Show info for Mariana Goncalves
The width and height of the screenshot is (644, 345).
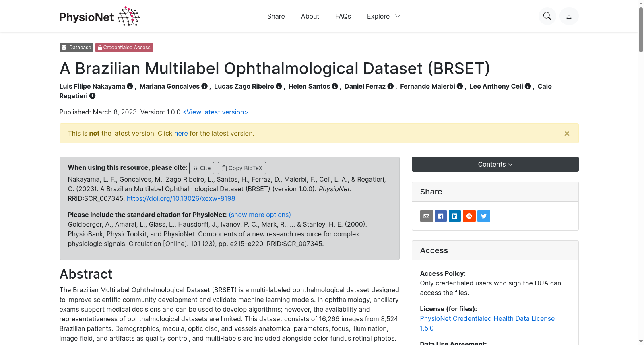click(204, 86)
